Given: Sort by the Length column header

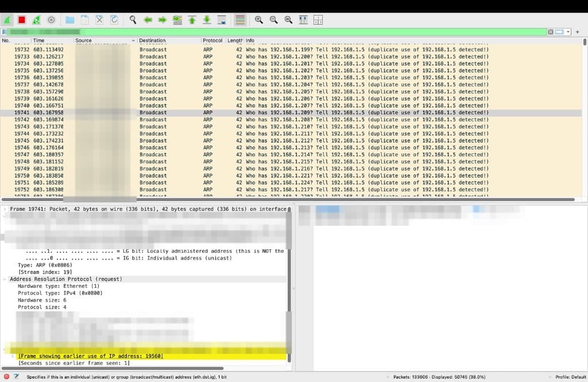Looking at the screenshot, I should click(x=235, y=41).
